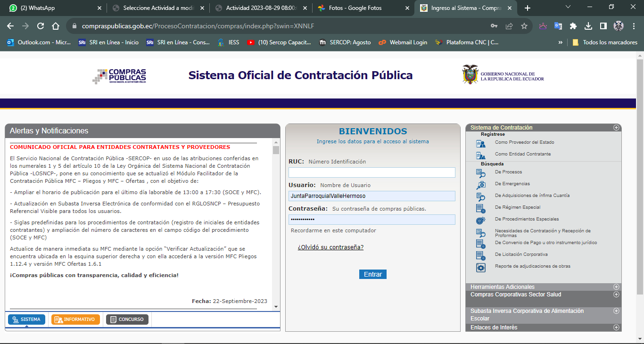Image resolution: width=644 pixels, height=344 pixels.
Task: Click the 'De Emergencias' search icon
Action: (480, 185)
